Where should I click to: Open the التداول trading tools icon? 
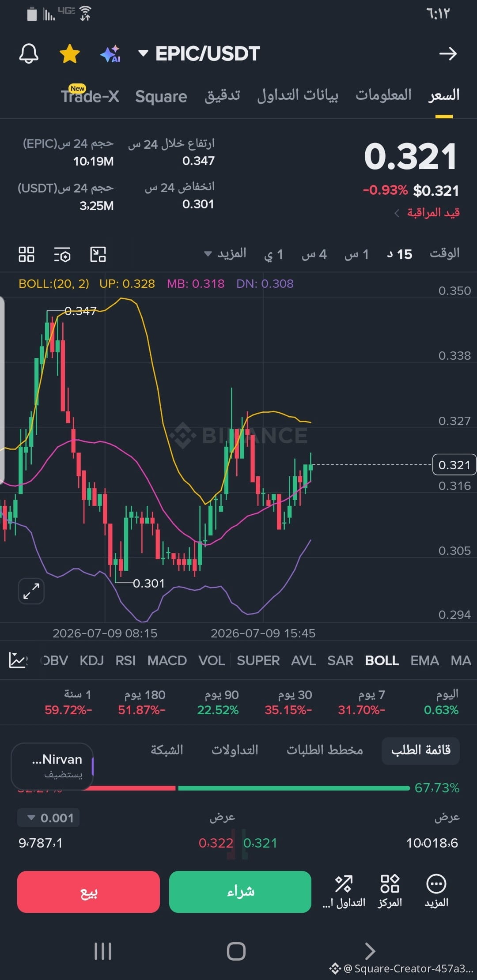click(344, 891)
